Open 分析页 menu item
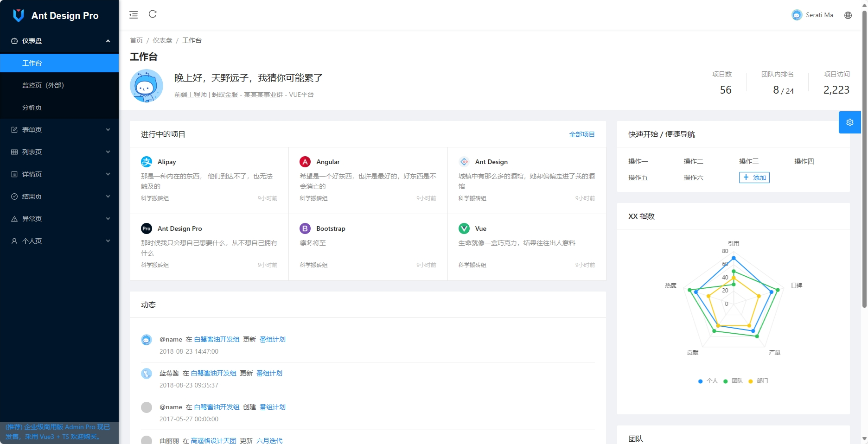The height and width of the screenshot is (444, 868). 59,108
